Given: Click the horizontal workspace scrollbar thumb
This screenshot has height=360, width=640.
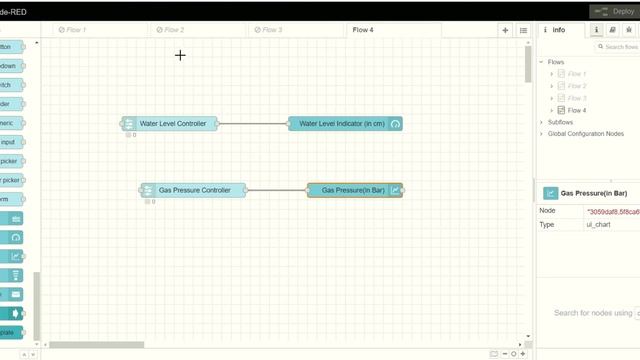Looking at the screenshot, I should click(x=97, y=345).
